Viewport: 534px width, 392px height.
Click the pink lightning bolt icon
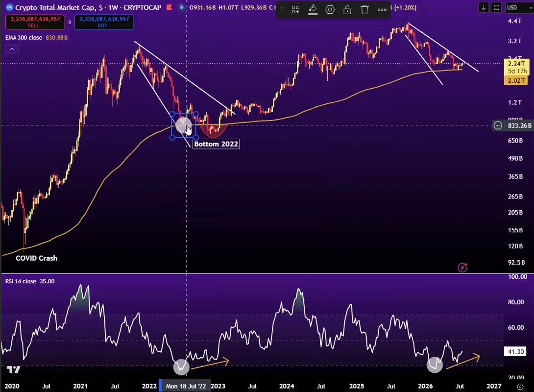point(462,268)
